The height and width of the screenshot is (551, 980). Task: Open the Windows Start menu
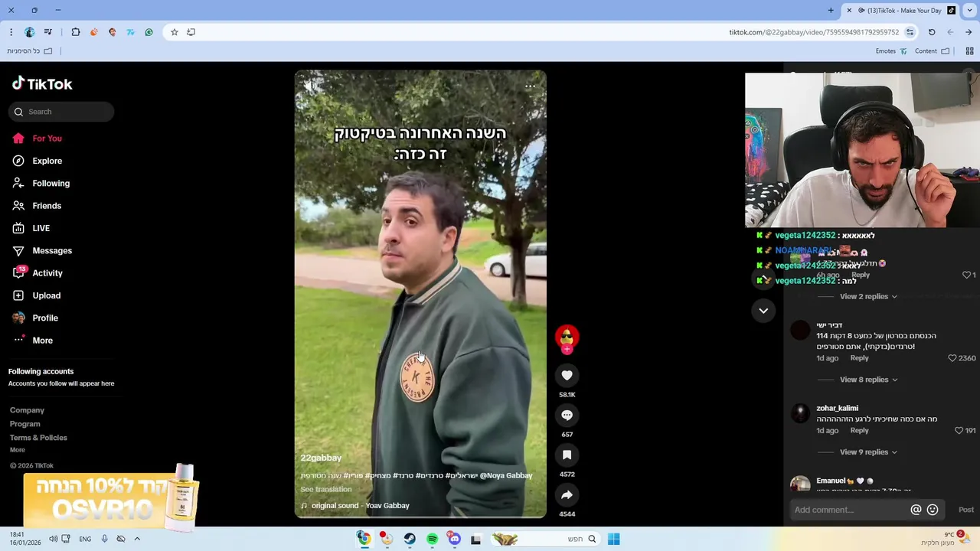pyautogui.click(x=613, y=540)
